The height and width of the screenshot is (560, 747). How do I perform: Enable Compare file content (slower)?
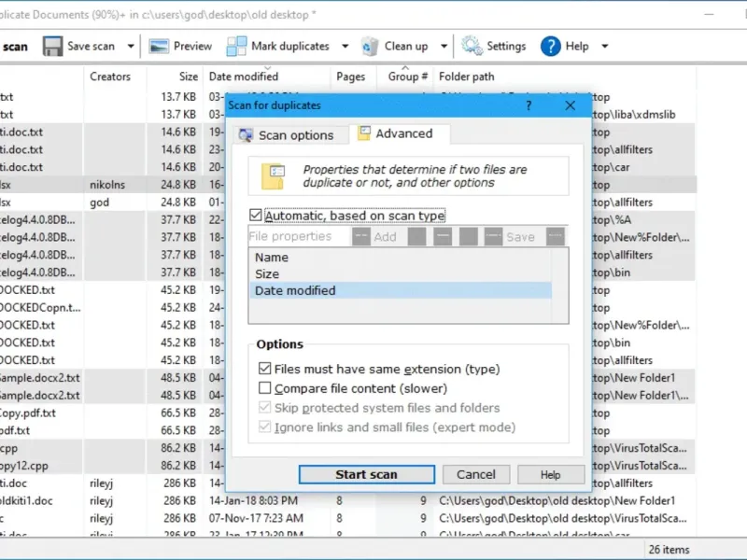[x=264, y=388]
